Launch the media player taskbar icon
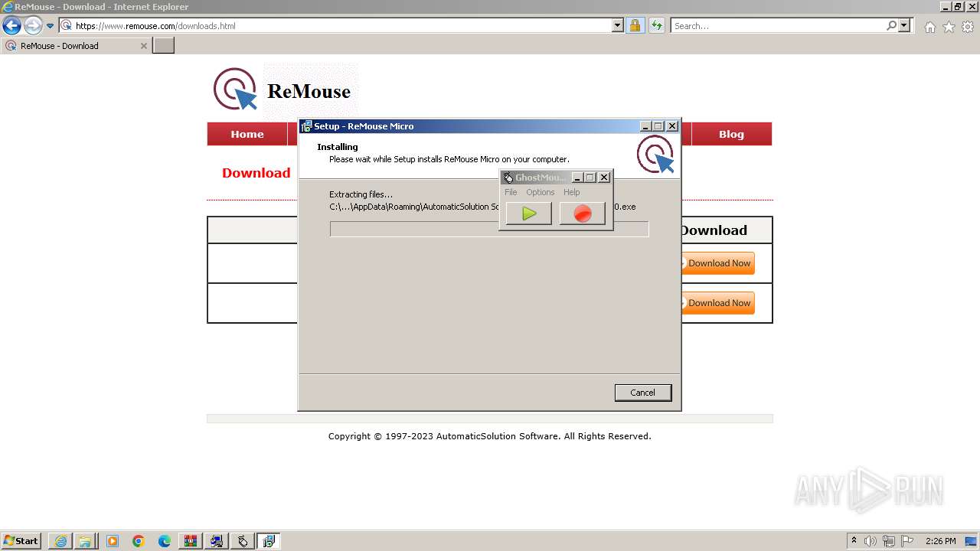The width and height of the screenshot is (980, 551). point(113,541)
